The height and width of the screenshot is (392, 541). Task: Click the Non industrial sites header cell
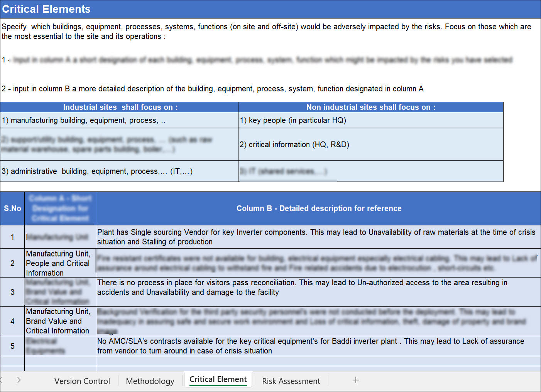[370, 107]
